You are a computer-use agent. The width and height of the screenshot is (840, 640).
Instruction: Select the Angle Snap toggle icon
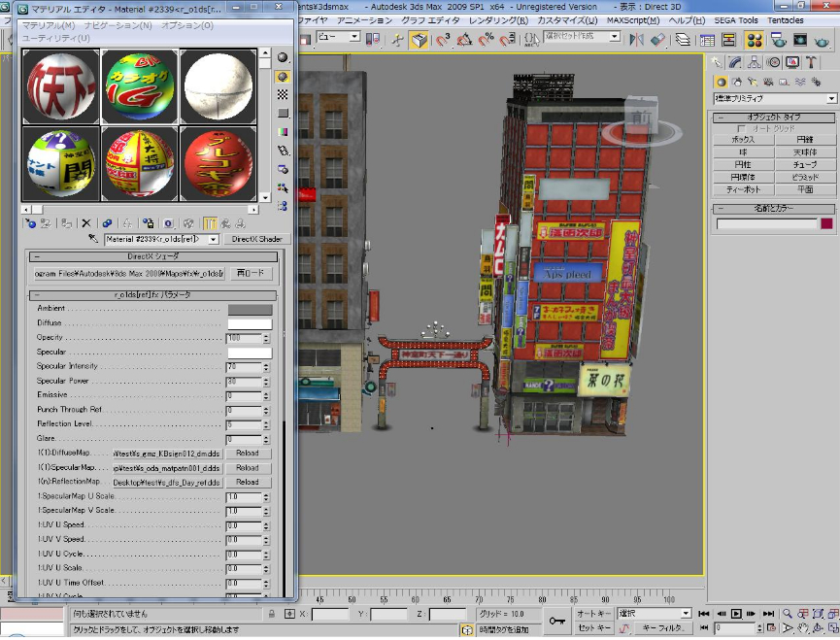click(465, 40)
